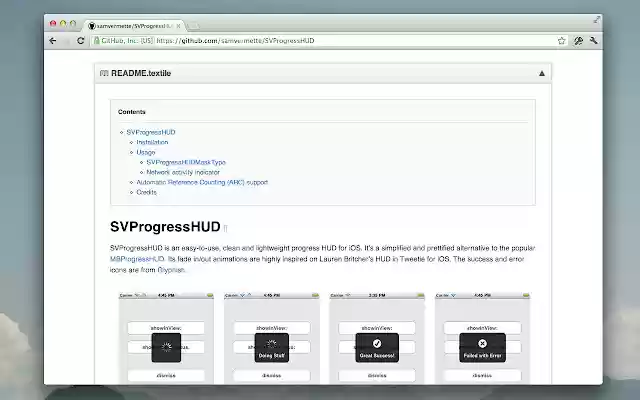Jump to the Credits section link

(147, 192)
